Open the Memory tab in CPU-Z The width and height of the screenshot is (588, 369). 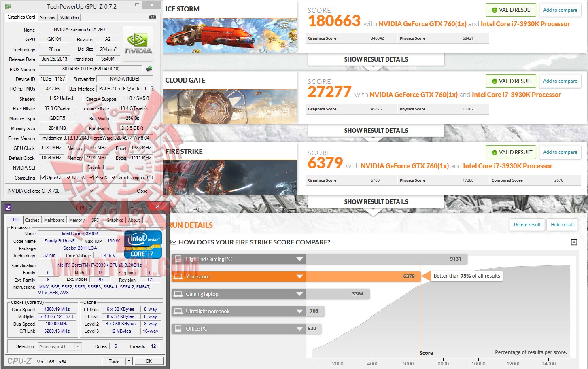tap(77, 220)
